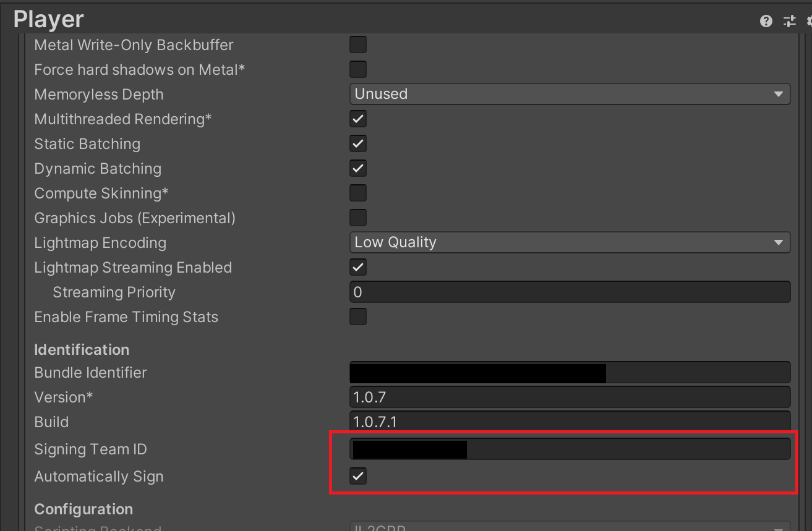Click the Streaming Priority input field
This screenshot has height=531, width=812.
[x=570, y=292]
